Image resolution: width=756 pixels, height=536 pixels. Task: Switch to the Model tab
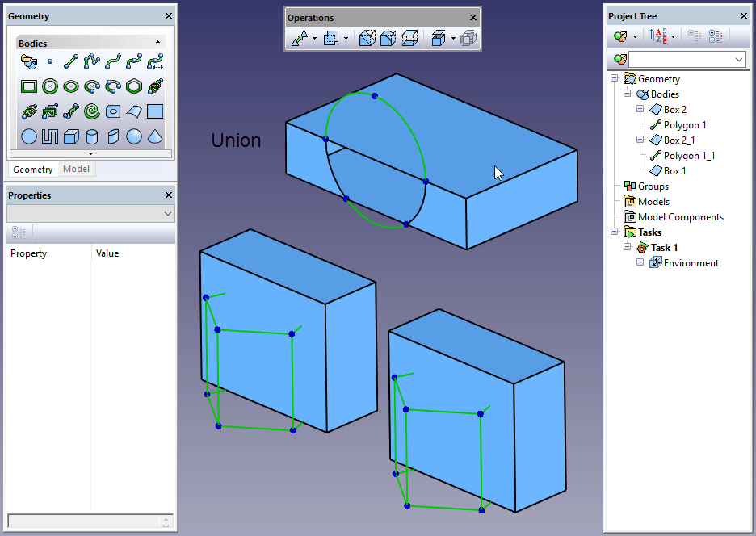[76, 169]
